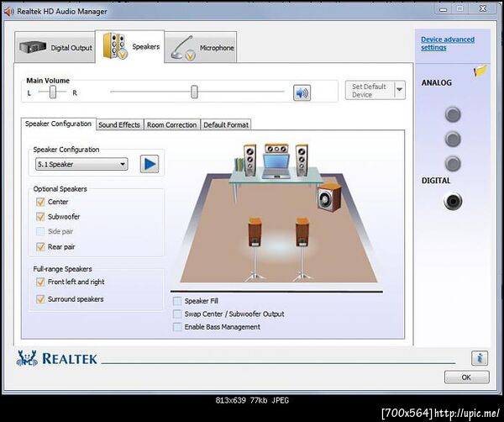504x422 pixels.
Task: Click the bottom analog jack
Action: (453, 164)
